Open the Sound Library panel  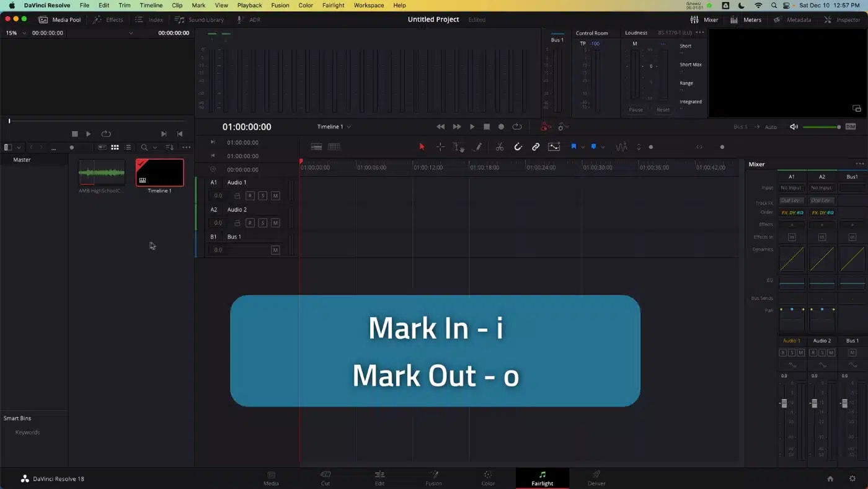200,19
